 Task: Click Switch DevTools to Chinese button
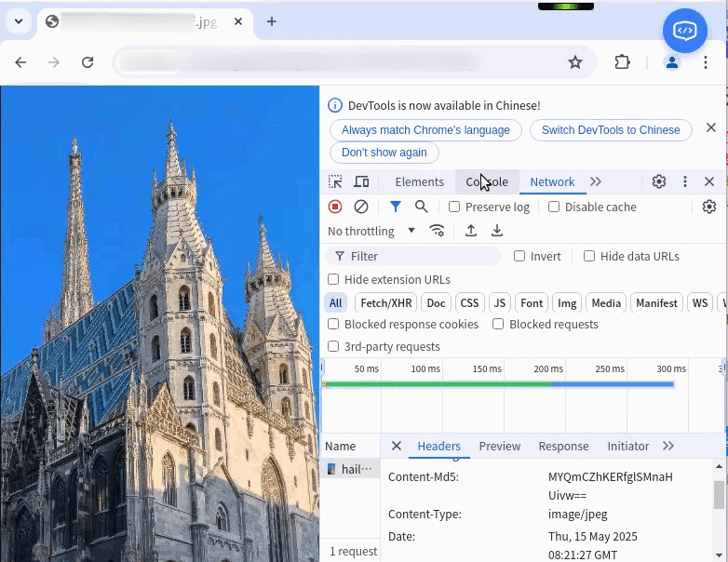[611, 130]
